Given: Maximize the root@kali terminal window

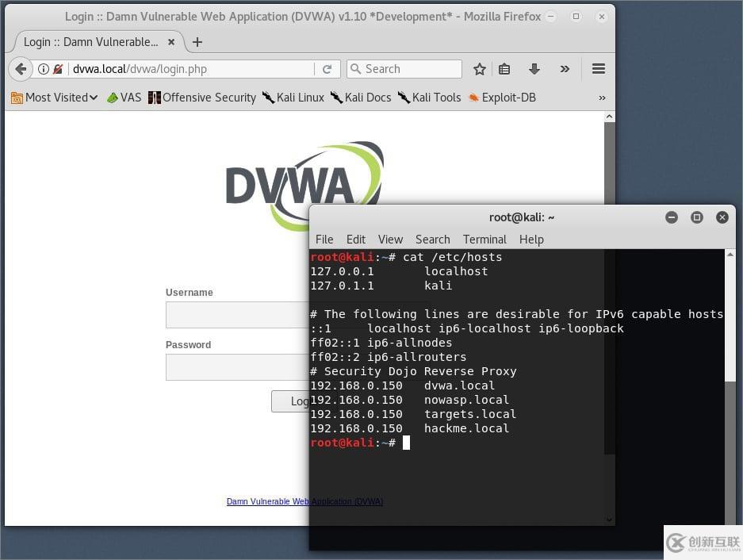Looking at the screenshot, I should 696,217.
